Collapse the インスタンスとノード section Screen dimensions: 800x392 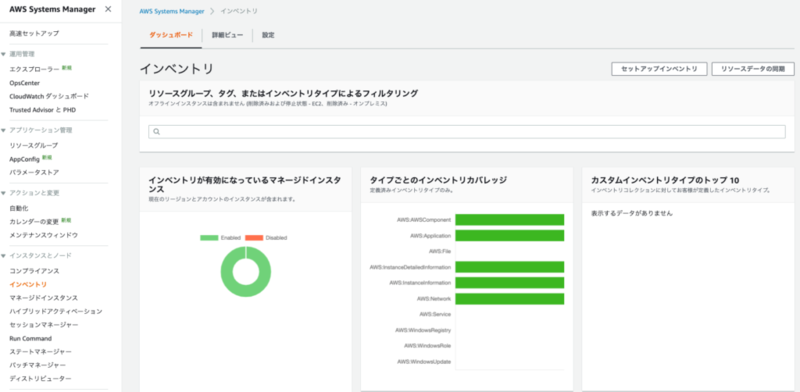4,255
